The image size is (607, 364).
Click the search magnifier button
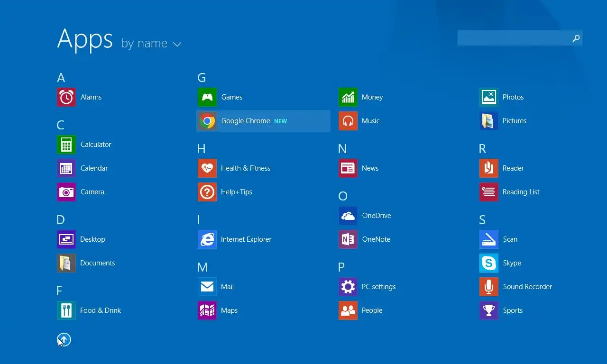point(576,38)
